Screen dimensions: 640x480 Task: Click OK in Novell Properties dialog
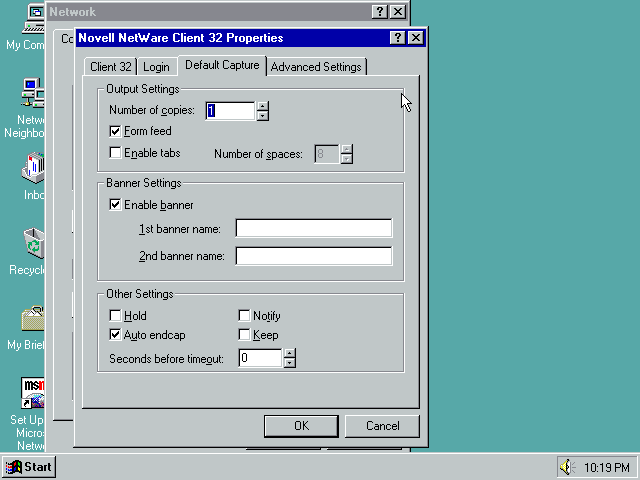(301, 426)
